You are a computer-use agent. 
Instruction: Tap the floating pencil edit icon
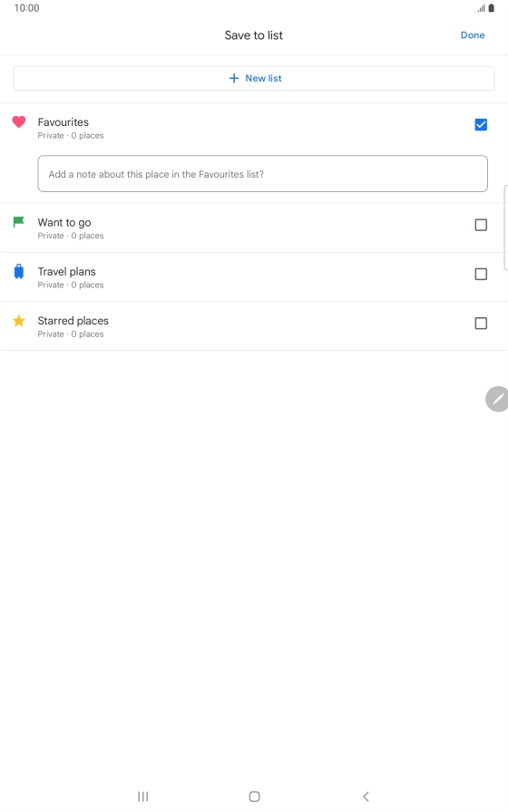(497, 399)
